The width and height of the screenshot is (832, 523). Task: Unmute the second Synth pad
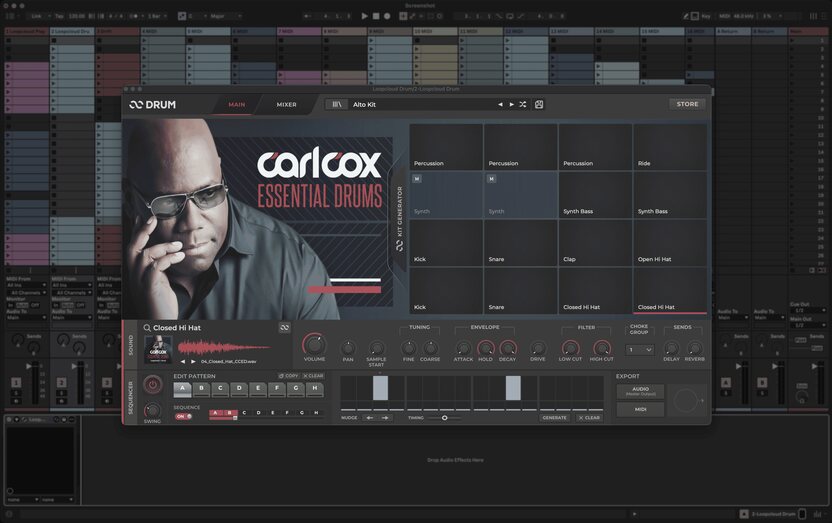(491, 179)
